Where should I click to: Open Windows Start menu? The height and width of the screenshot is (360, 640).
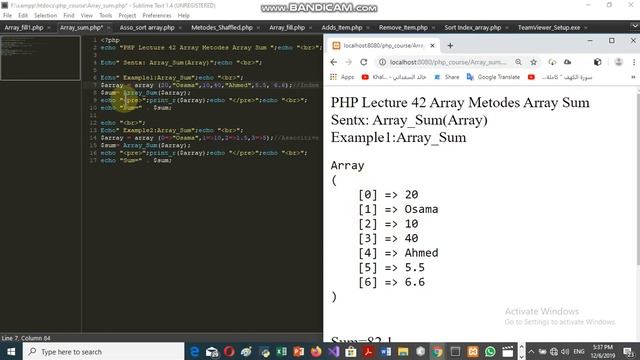click(x=11, y=351)
